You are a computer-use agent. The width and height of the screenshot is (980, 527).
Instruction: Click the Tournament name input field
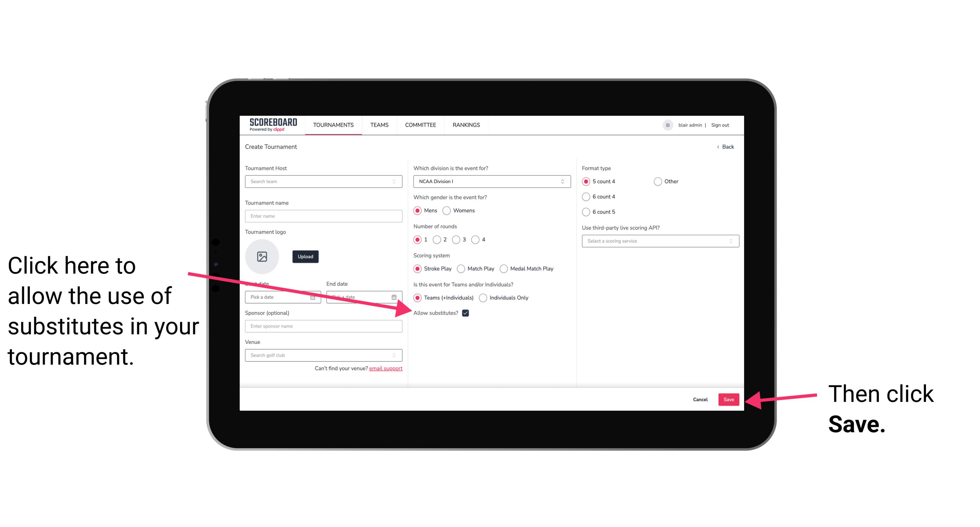[x=323, y=215]
